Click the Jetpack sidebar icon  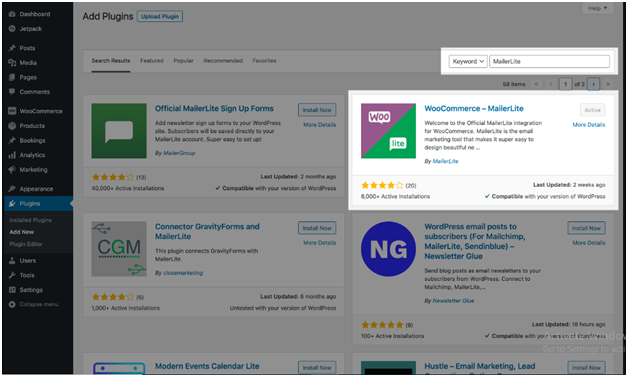pyautogui.click(x=12, y=29)
